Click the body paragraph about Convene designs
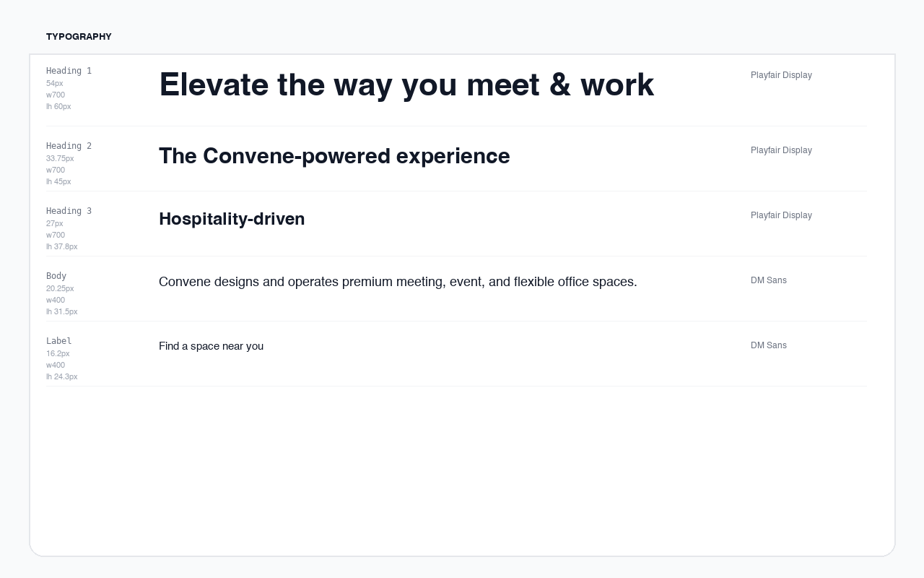This screenshot has height=578, width=924. coord(398,282)
